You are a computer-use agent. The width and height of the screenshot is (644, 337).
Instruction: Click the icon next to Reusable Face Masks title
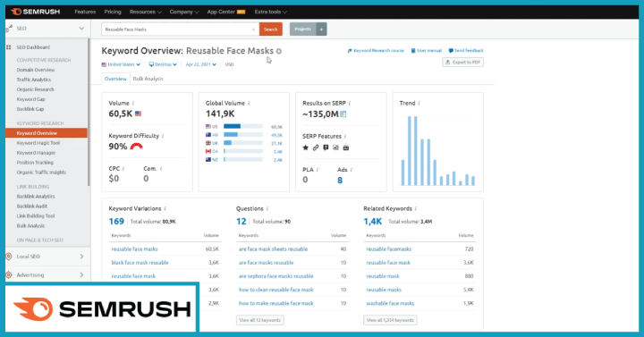click(x=279, y=51)
